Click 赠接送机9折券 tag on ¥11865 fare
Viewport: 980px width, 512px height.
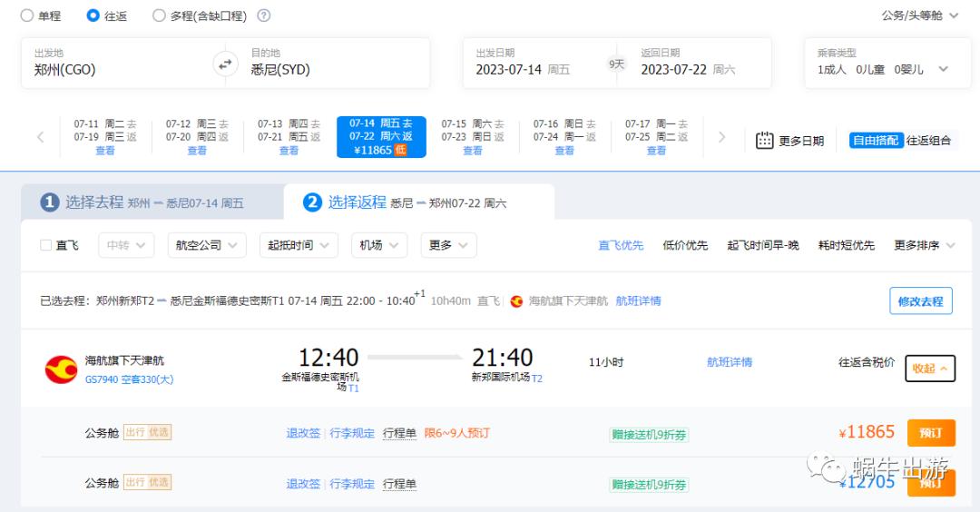pyautogui.click(x=649, y=435)
